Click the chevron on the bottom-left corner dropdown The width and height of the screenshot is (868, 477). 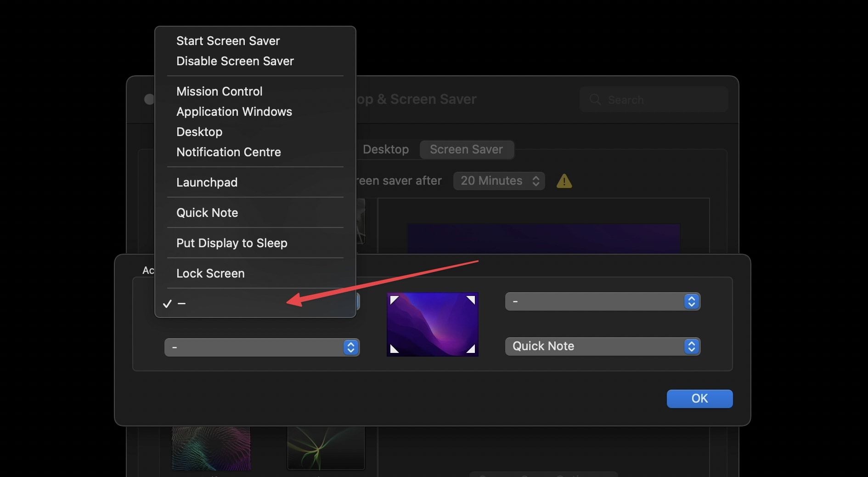coord(351,348)
